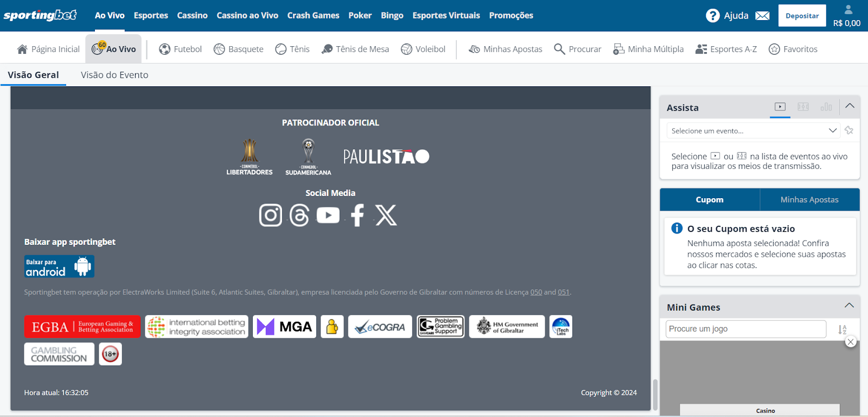Viewport: 868px width, 417px height.
Task: Click the favorite star beside event selector
Action: [x=849, y=130]
